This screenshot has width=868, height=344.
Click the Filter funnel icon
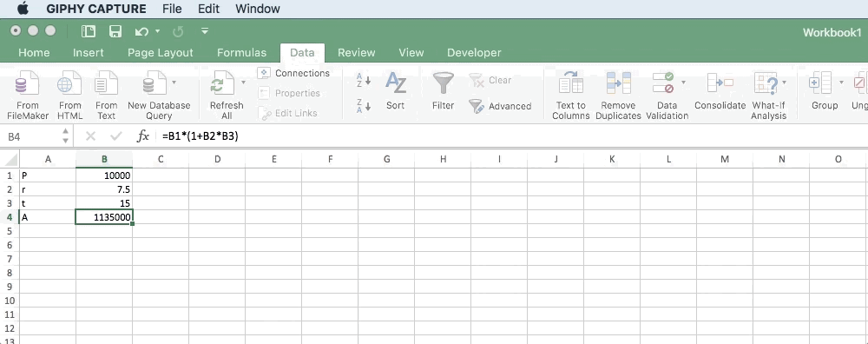pyautogui.click(x=443, y=83)
